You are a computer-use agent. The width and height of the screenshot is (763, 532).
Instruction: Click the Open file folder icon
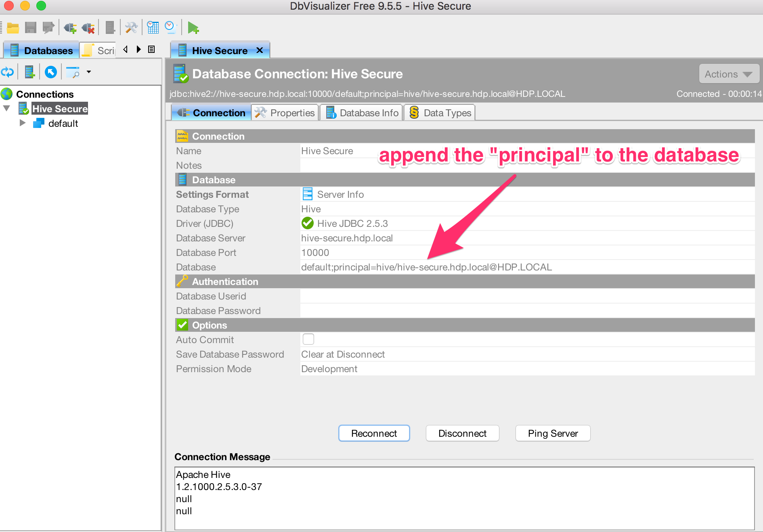click(x=13, y=28)
